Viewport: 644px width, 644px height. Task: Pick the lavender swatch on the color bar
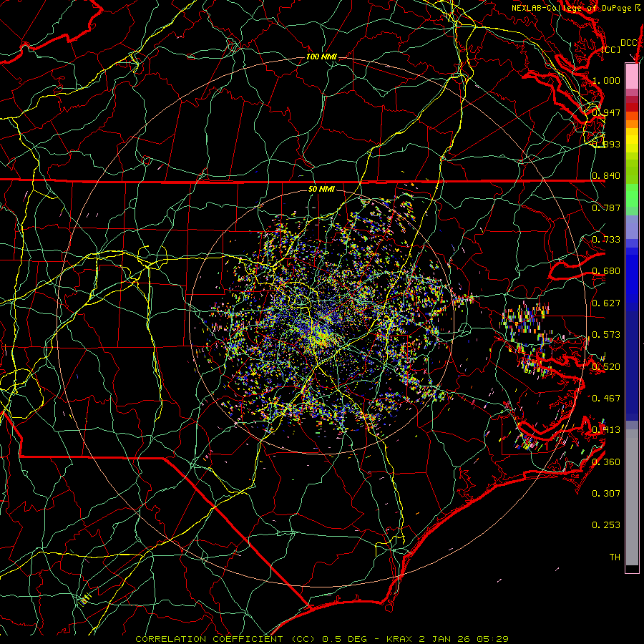632,227
